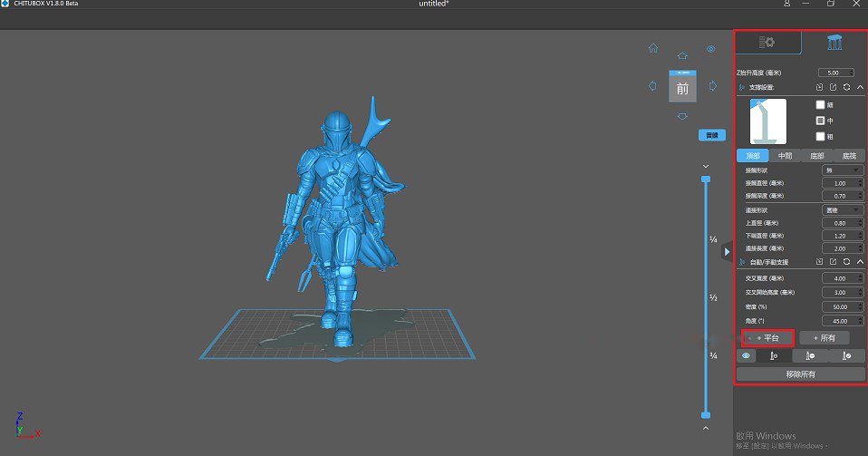
Task: Toggle perspective view using the eye icon
Action: pyautogui.click(x=711, y=49)
